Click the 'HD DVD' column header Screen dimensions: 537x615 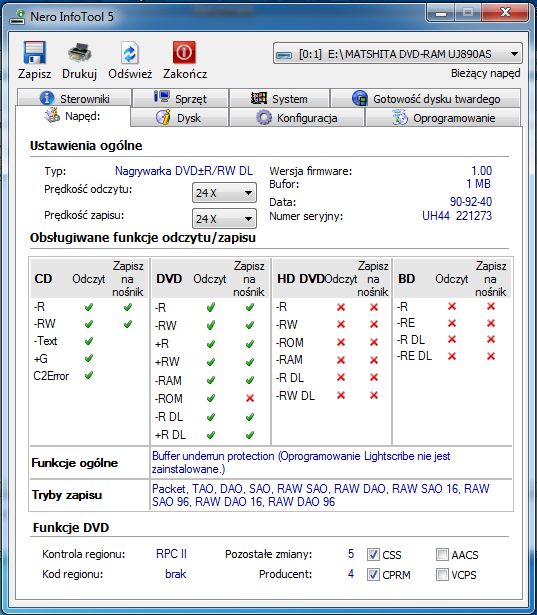click(x=300, y=279)
